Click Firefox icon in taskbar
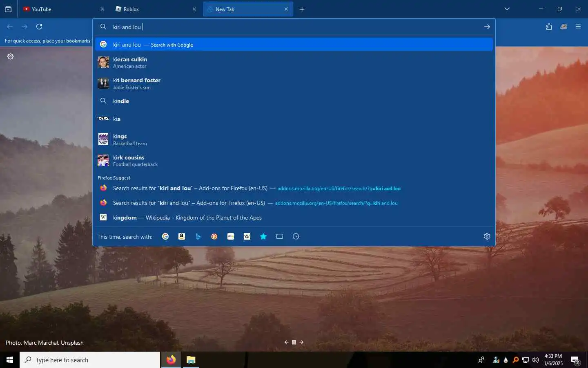 pyautogui.click(x=171, y=360)
